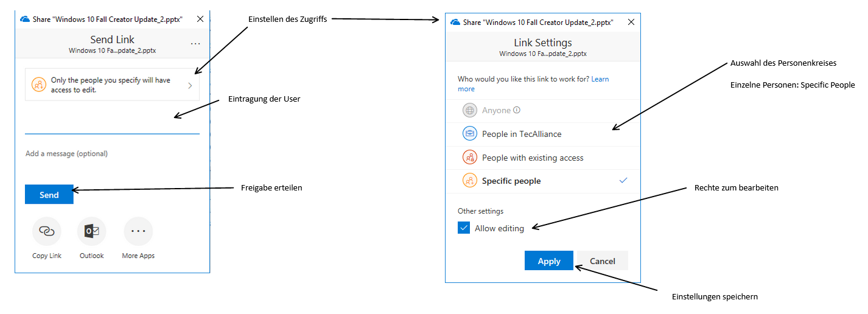This screenshot has height=314, width=868.
Task: Click the Cancel button
Action: [x=603, y=261]
